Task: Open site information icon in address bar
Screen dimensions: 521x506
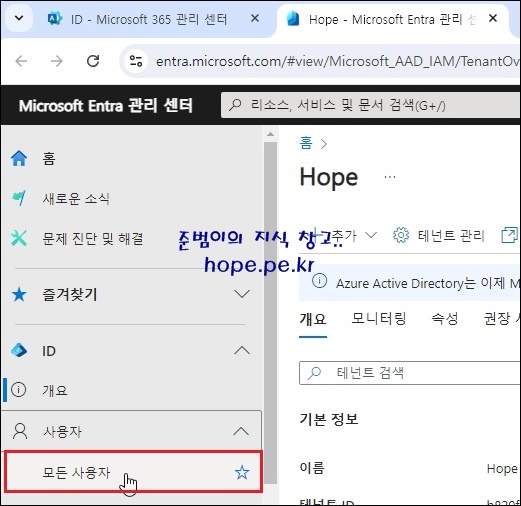Action: point(136,61)
